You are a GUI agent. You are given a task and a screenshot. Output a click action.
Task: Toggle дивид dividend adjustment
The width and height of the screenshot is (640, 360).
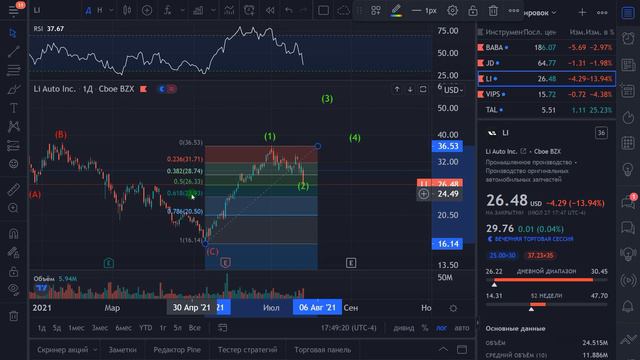pos(403,328)
